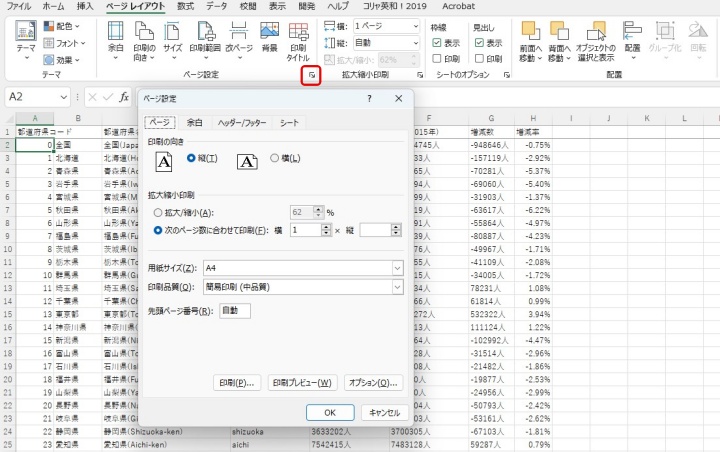This screenshot has height=452, width=720.
Task: Click the 先頭ページ番号 input field
Action: 235,311
